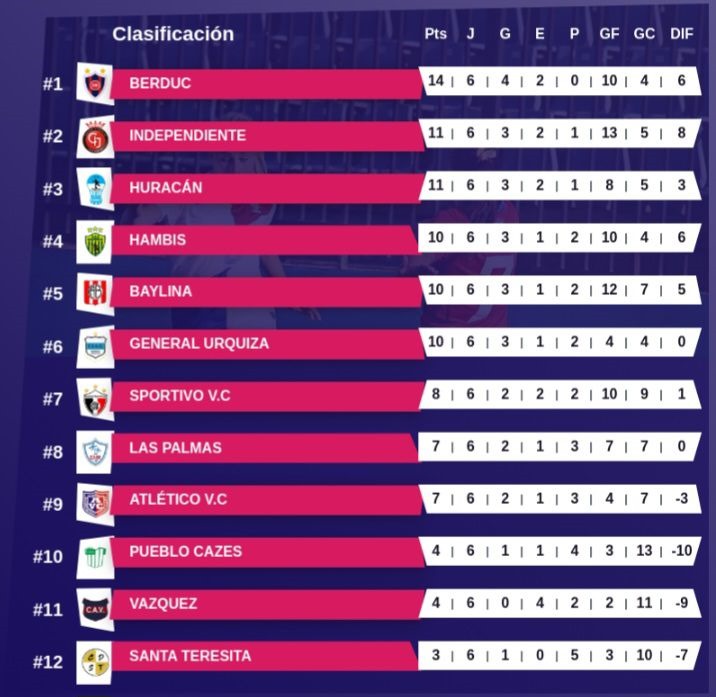Click the DIF column header
The width and height of the screenshot is (716, 697).
682,34
